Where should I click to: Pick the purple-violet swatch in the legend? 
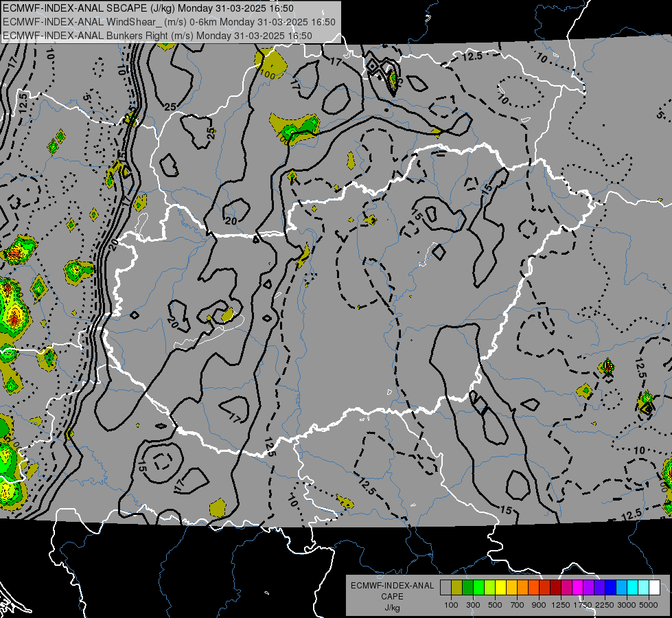(x=588, y=587)
